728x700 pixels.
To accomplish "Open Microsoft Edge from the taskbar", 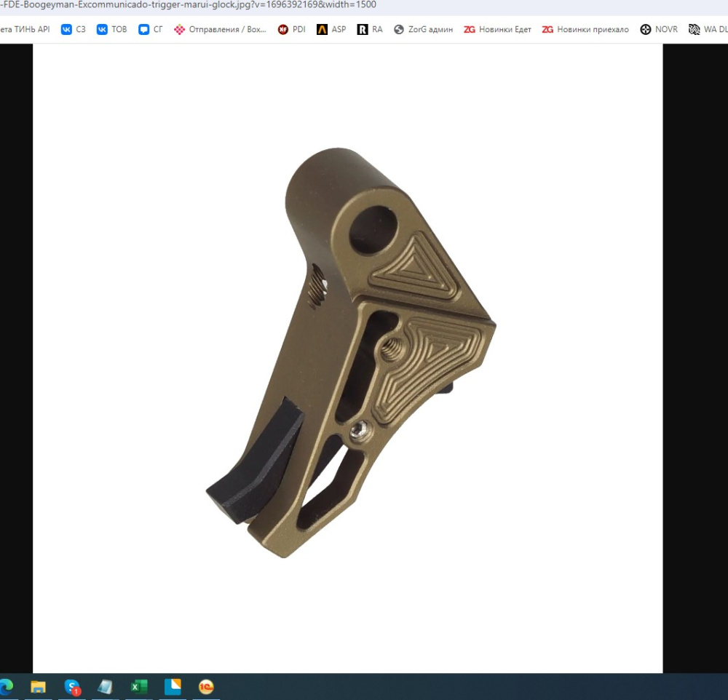I will pyautogui.click(x=7, y=687).
